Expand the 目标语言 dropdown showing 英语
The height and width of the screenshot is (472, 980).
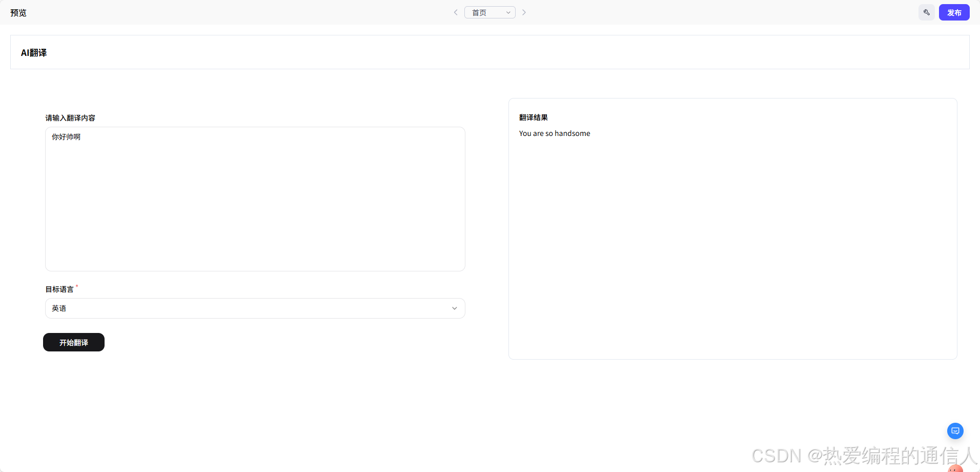pos(255,308)
